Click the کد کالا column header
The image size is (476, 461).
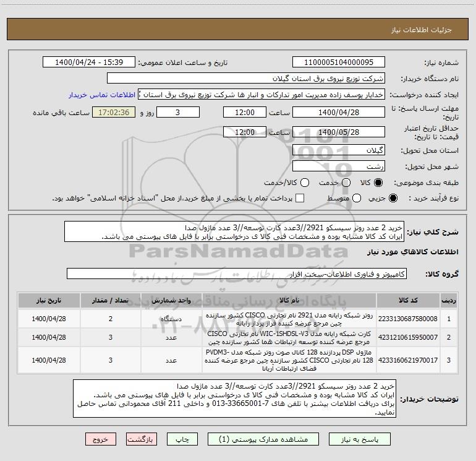408,301
